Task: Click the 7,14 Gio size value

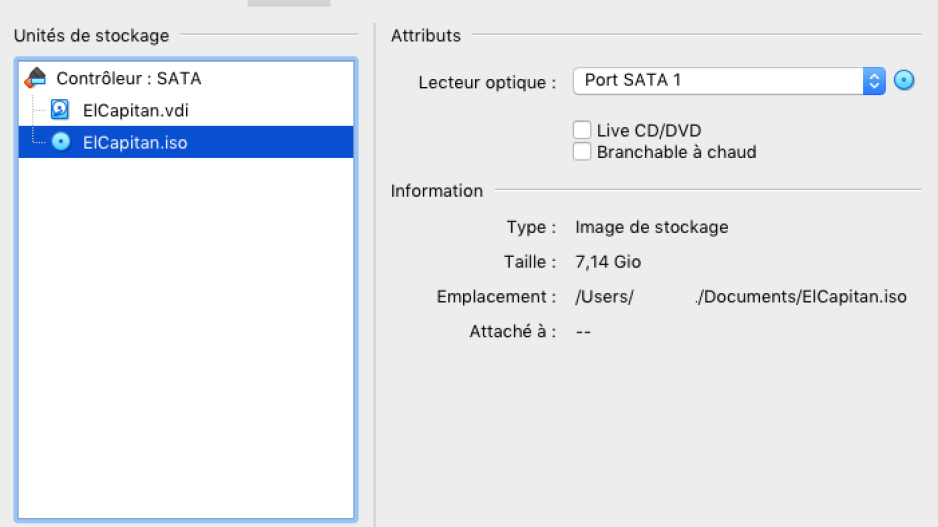Action: (608, 262)
